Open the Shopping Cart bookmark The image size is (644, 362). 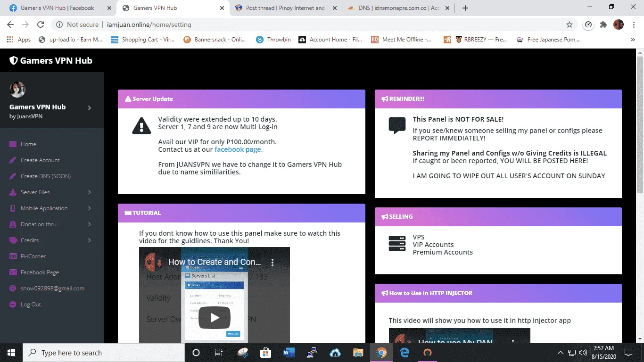(142, 40)
